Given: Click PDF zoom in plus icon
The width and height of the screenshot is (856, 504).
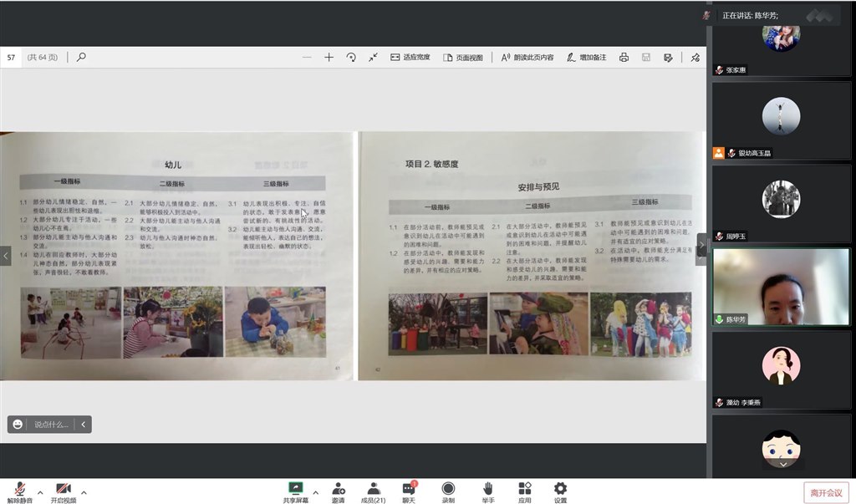Looking at the screenshot, I should click(x=329, y=58).
